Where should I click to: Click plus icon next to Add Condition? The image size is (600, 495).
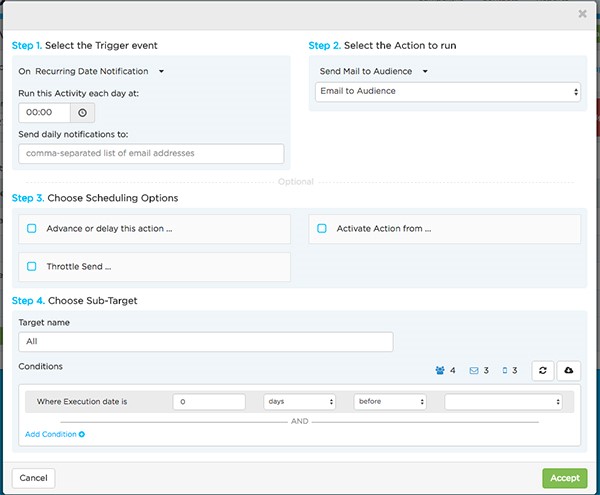[82, 434]
